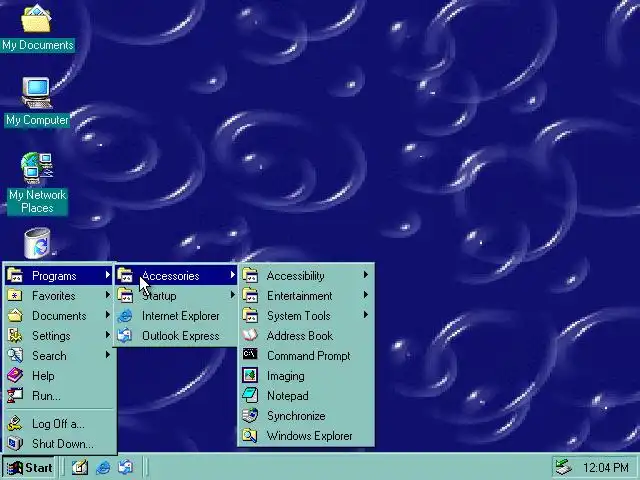Click the Windows Explorer icon
This screenshot has width=640, height=480.
pos(250,435)
